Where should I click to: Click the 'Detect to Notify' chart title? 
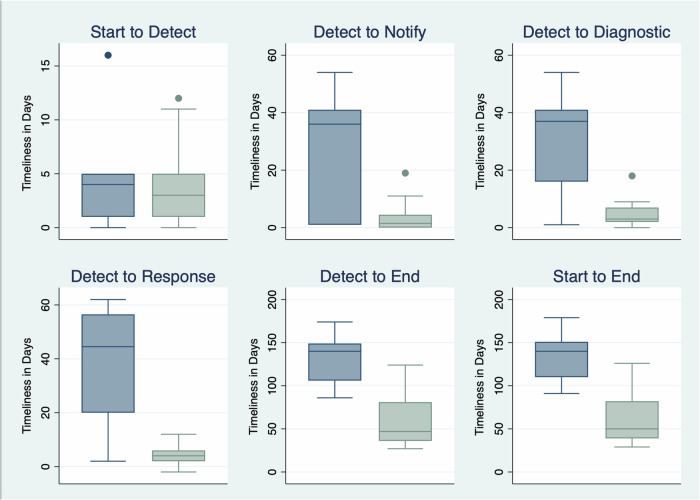(370, 32)
